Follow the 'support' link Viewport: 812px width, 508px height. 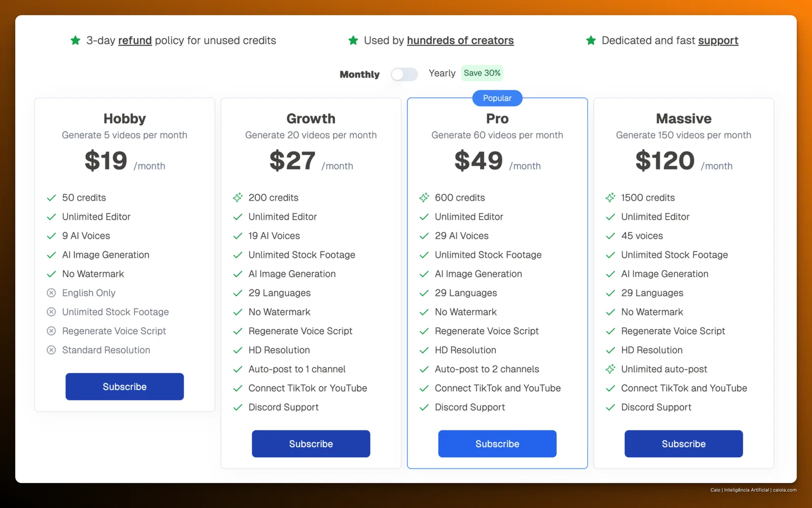pyautogui.click(x=718, y=41)
